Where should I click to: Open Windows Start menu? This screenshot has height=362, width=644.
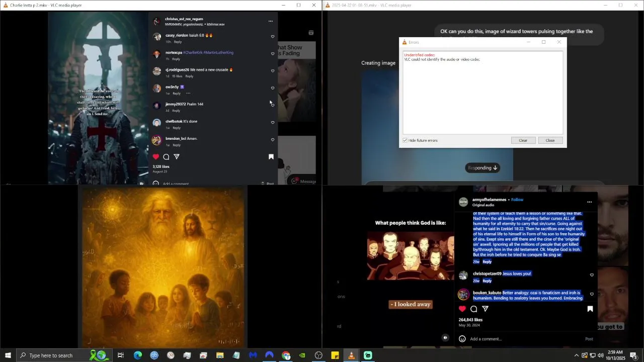pyautogui.click(x=8, y=355)
